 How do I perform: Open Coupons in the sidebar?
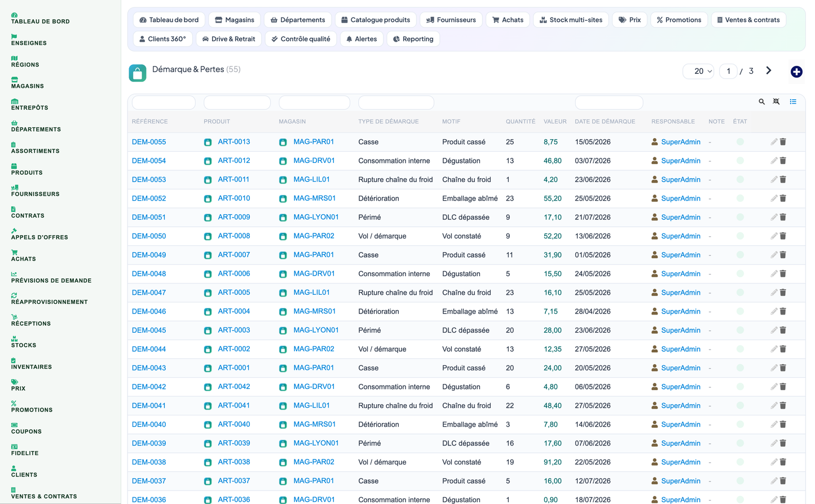27,429
